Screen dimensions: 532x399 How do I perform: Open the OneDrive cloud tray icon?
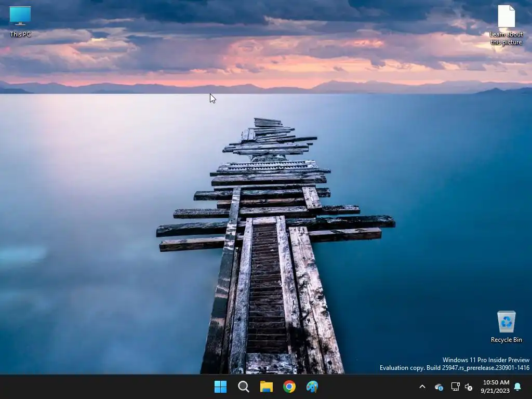[x=439, y=387]
